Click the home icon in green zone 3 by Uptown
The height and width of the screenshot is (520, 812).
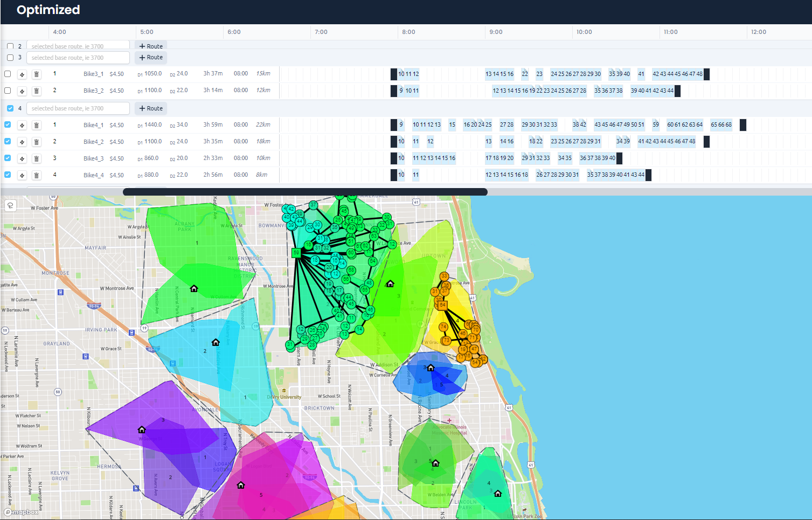click(x=390, y=283)
